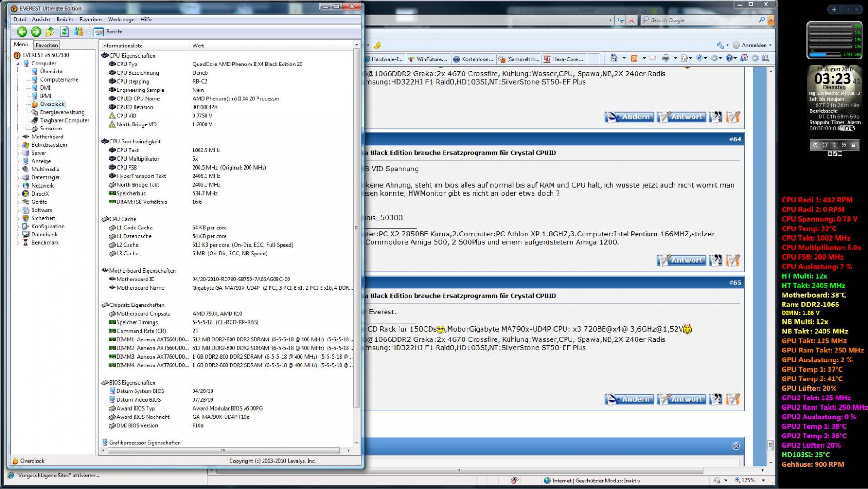Click EVEREST list vertical scrollbar
This screenshot has height=489, width=868.
click(356, 228)
